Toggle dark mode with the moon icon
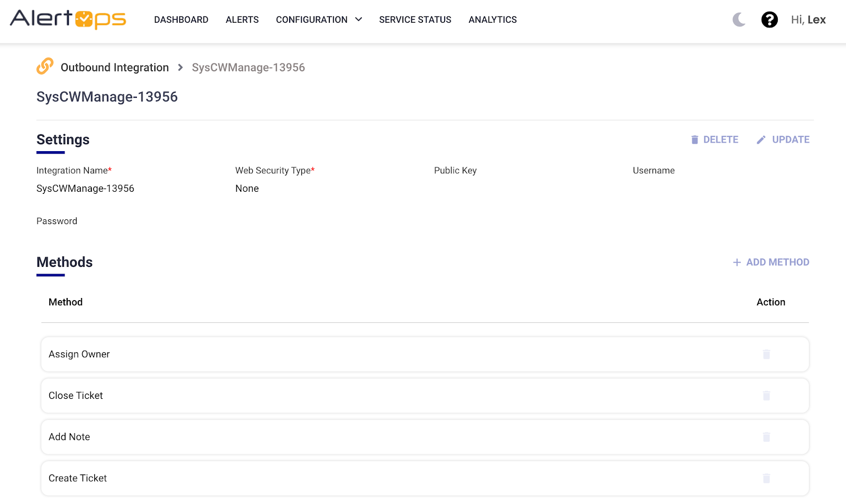Screen dimensions: 846x504 739,20
